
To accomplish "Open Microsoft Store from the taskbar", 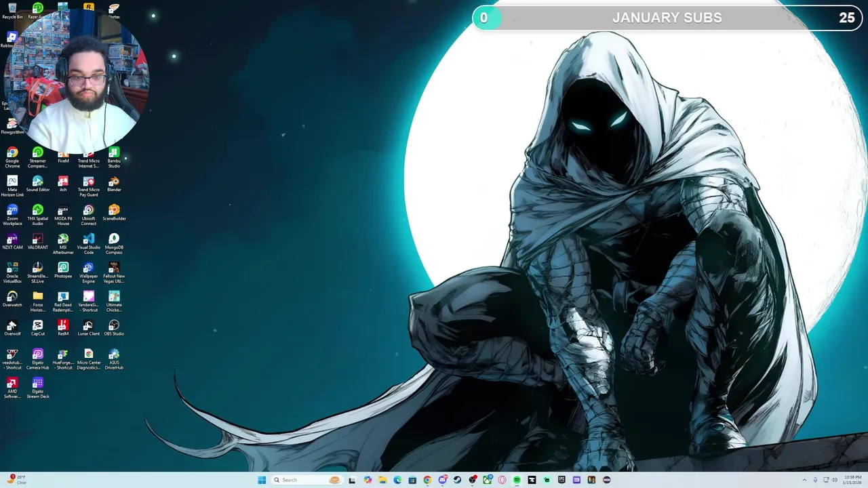I will pos(412,480).
